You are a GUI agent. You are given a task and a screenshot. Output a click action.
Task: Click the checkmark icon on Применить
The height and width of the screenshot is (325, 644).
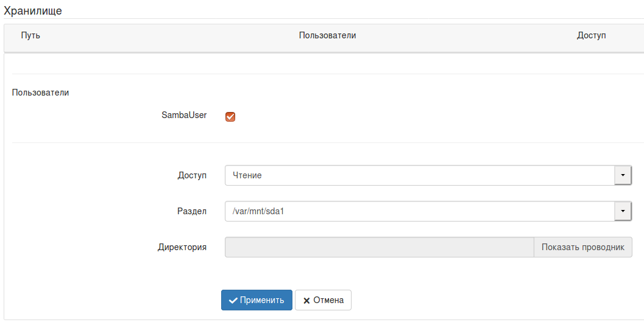click(233, 300)
